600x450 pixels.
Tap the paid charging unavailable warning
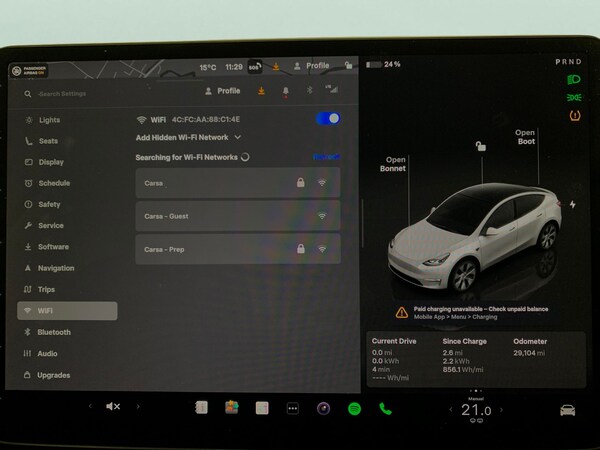(472, 313)
